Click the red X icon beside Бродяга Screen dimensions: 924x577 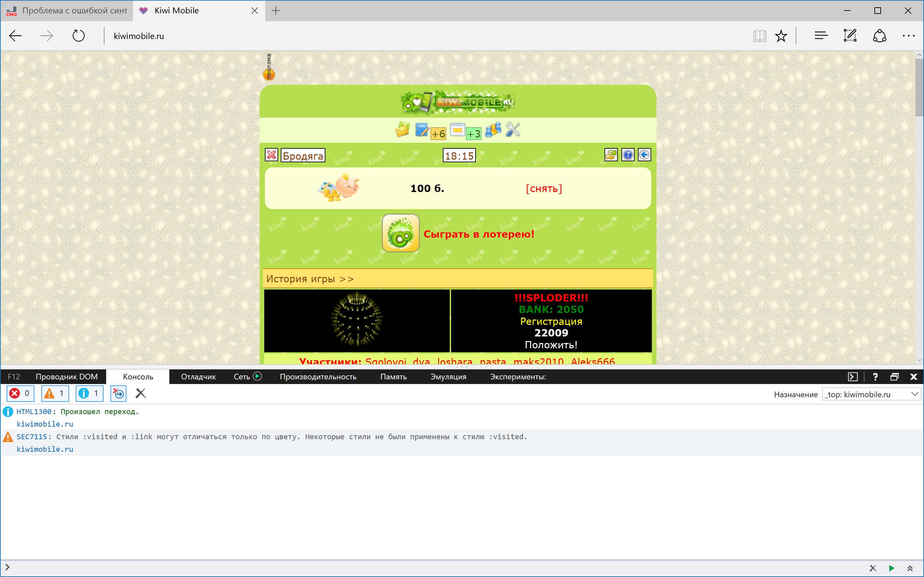pyautogui.click(x=272, y=155)
